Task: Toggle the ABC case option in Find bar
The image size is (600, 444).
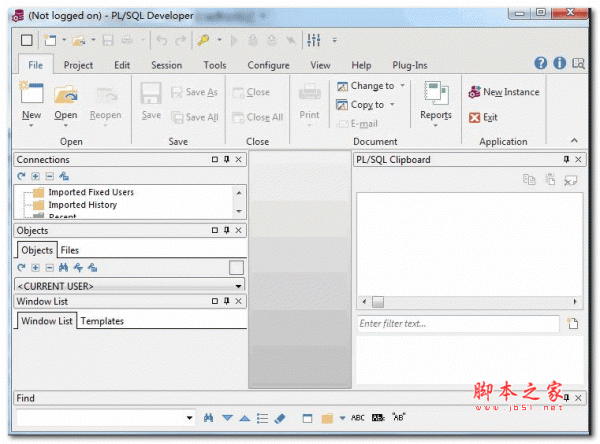Action: point(358,418)
